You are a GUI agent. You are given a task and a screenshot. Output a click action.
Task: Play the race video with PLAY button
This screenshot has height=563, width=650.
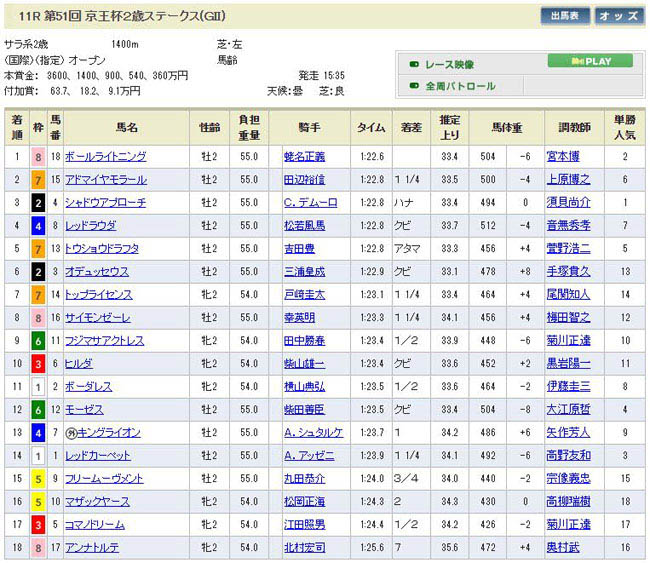click(590, 61)
